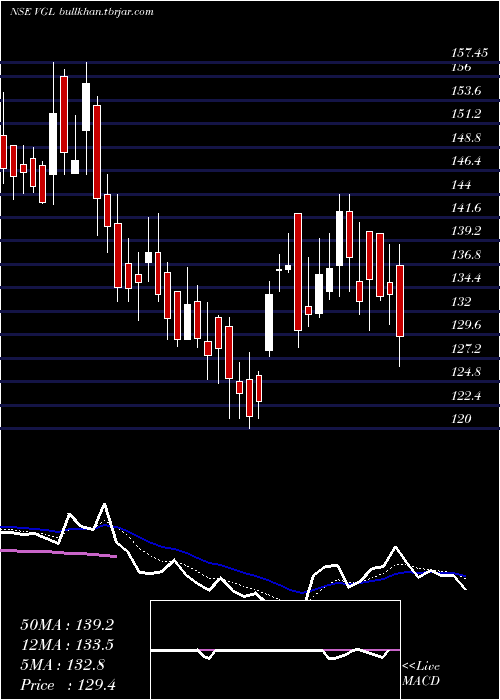Select the 124.8 price axis label
The height and width of the screenshot is (700, 500).
pos(467,372)
